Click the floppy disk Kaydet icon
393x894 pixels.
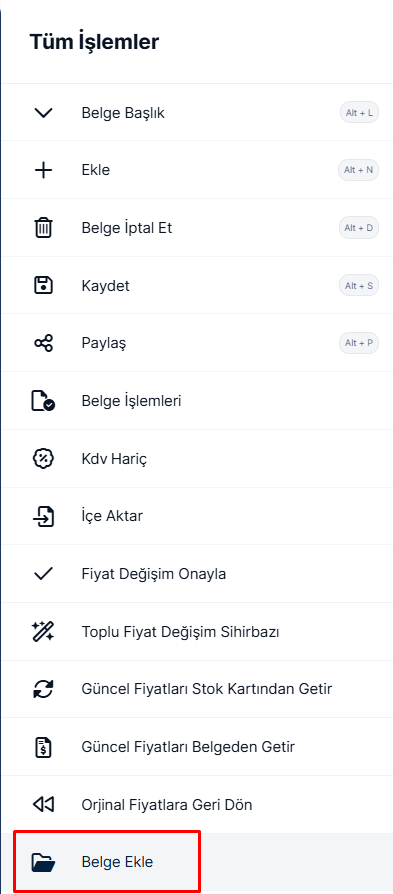(x=43, y=285)
